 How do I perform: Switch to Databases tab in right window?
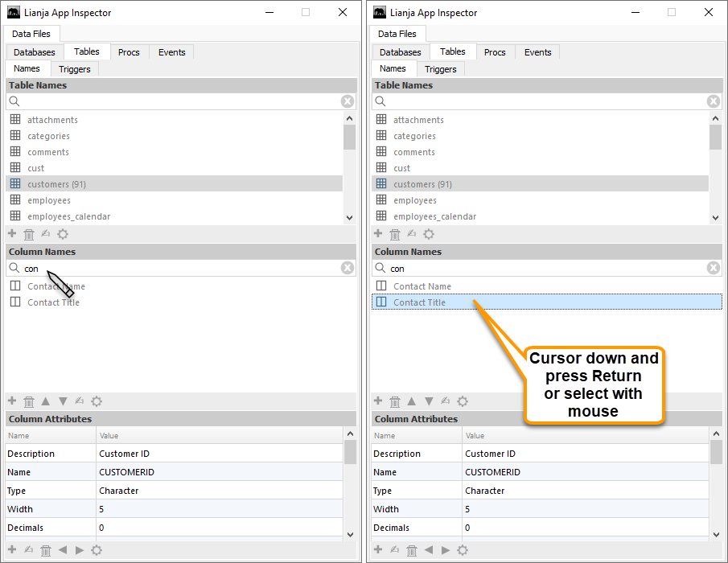click(400, 52)
